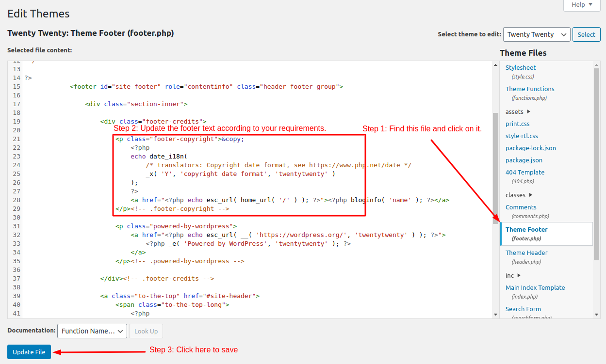Image resolution: width=606 pixels, height=364 pixels.
Task: Open the Search Form file
Action: 523,309
